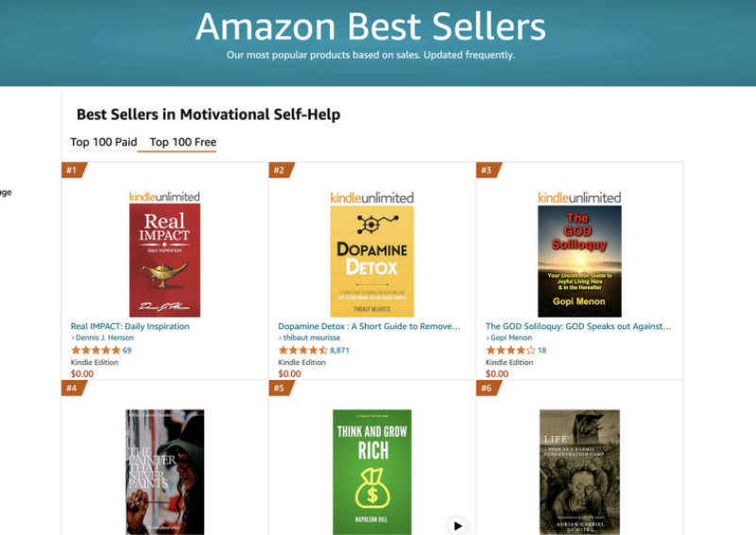This screenshot has height=535, width=756.
Task: Click the star rating for Real IMPACT
Action: point(95,351)
